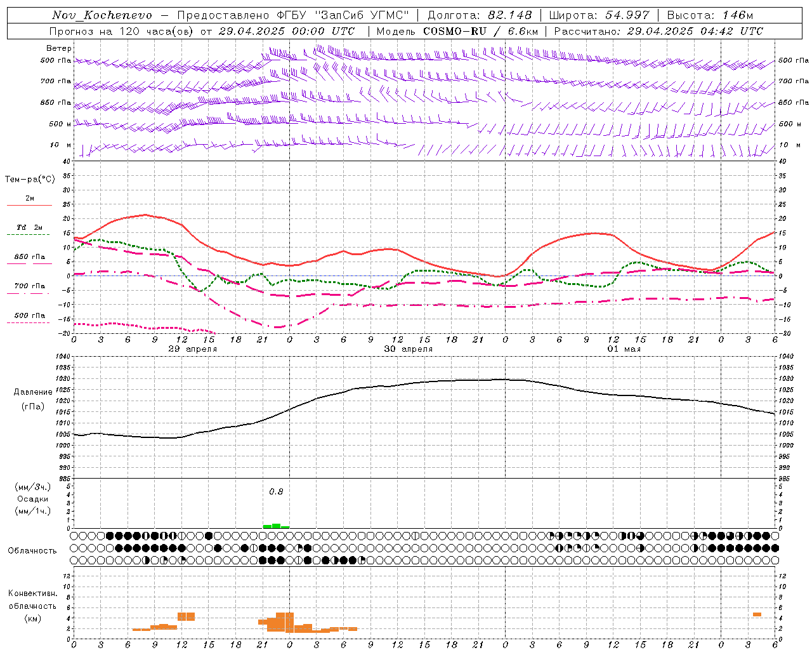Click the pink dotted line sample under 500 гПа legend
This screenshot has height=650, width=812.
point(29,322)
